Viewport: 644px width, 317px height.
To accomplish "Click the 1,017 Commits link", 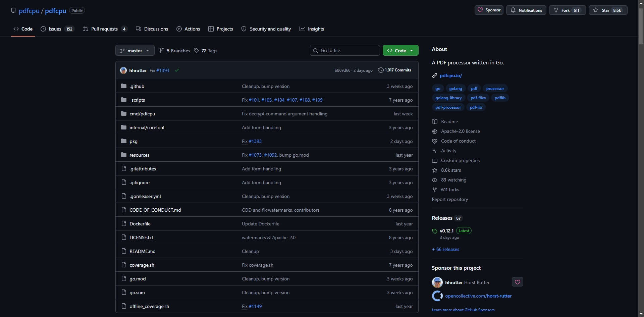I will pos(395,70).
